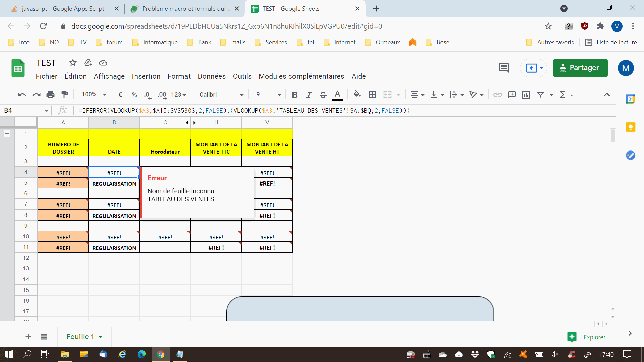The height and width of the screenshot is (362, 644).
Task: Toggle italic formatting
Action: click(x=309, y=95)
